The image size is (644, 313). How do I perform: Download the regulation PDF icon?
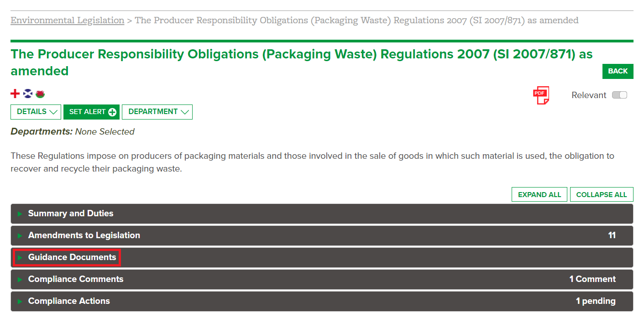541,95
